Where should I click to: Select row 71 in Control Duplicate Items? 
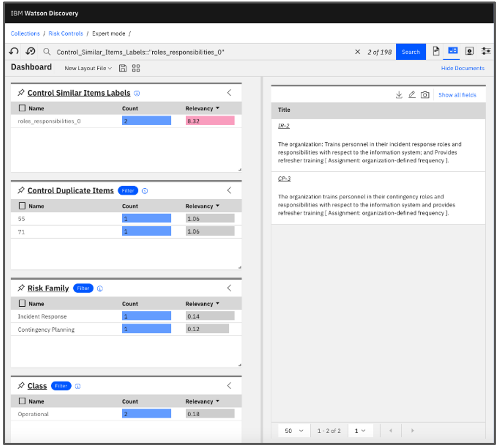pyautogui.click(x=126, y=232)
